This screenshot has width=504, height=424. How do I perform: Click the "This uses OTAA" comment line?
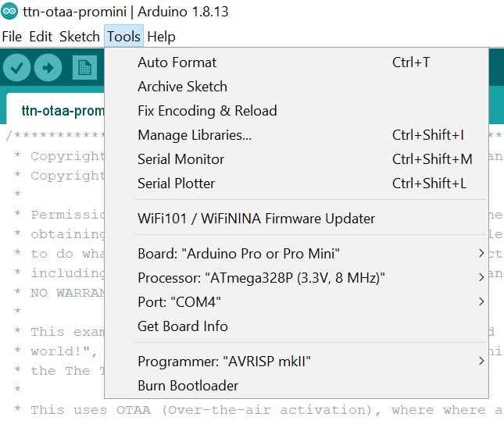[x=259, y=410]
